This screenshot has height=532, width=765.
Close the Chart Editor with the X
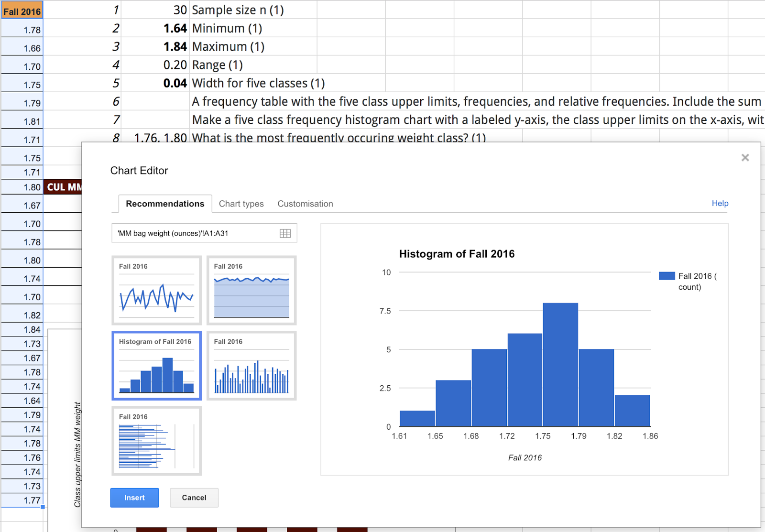click(x=745, y=157)
